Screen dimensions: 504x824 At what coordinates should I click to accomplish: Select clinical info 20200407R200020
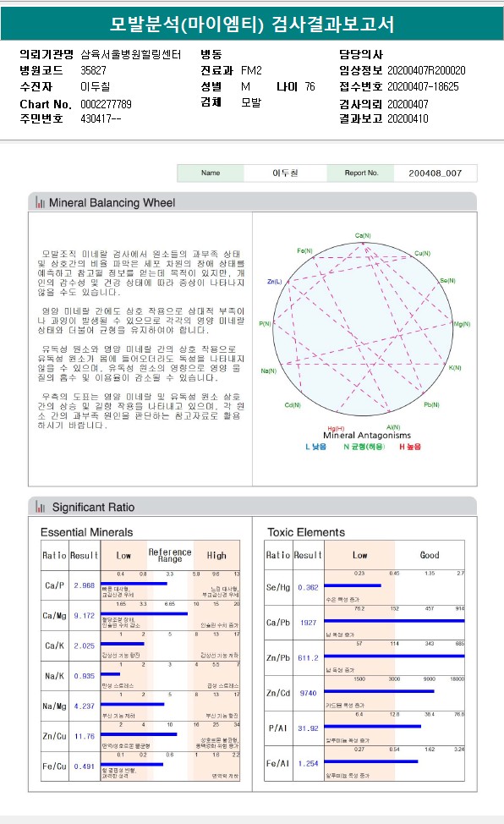[426, 70]
